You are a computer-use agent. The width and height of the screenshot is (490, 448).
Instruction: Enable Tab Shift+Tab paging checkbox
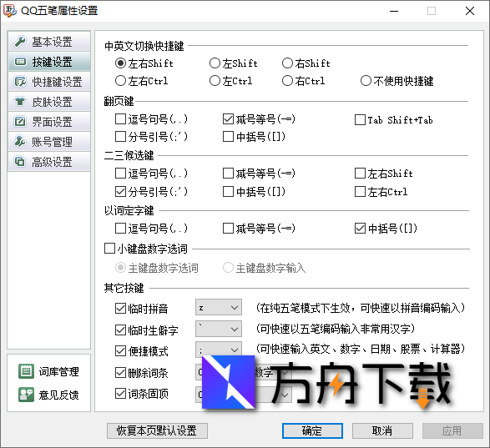(360, 119)
